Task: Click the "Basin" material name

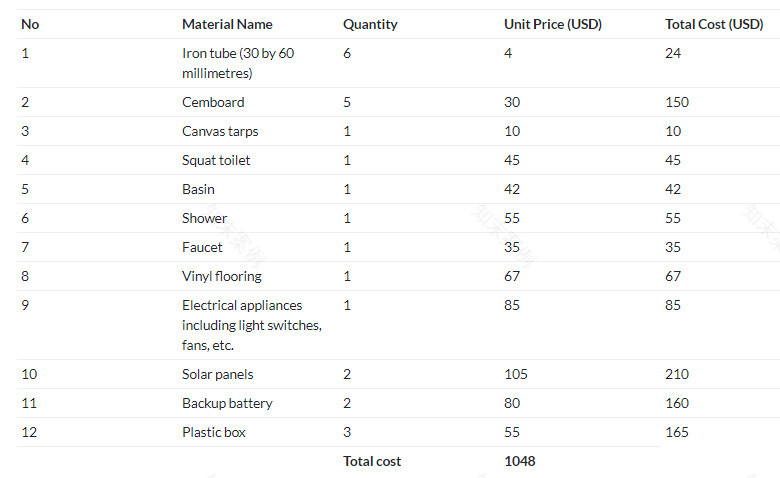Action: pyautogui.click(x=198, y=189)
